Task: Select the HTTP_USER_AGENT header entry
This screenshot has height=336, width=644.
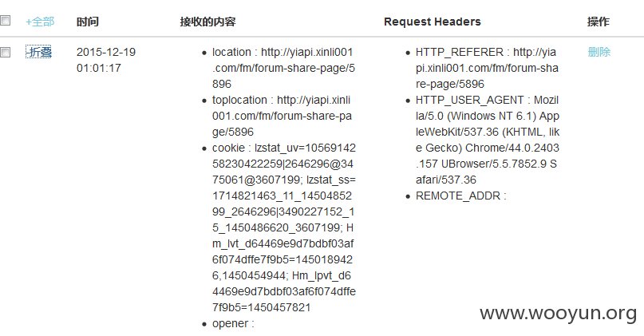Action: click(488, 140)
